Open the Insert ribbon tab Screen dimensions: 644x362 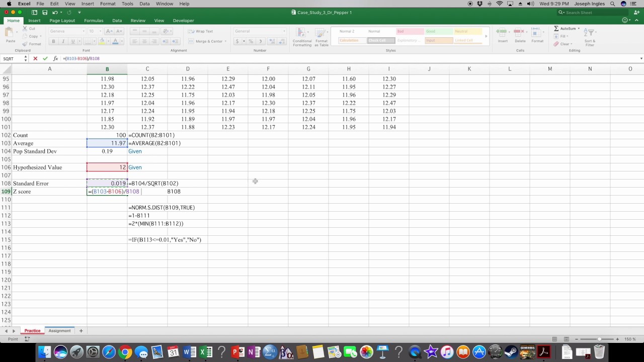pyautogui.click(x=34, y=21)
